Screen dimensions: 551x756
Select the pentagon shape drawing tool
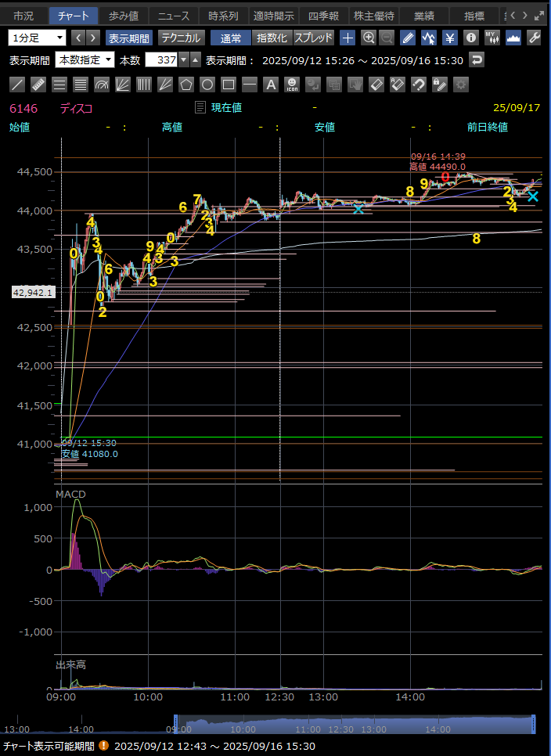pyautogui.click(x=186, y=85)
